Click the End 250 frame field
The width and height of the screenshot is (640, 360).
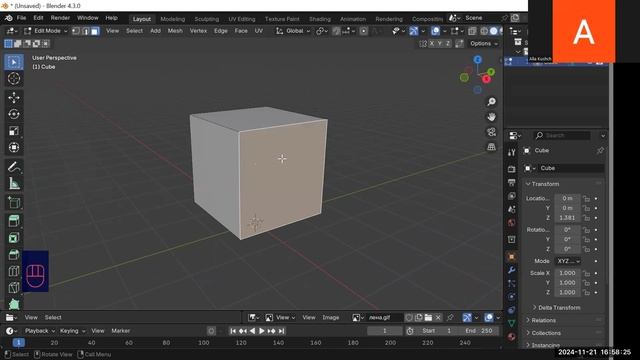(479, 331)
